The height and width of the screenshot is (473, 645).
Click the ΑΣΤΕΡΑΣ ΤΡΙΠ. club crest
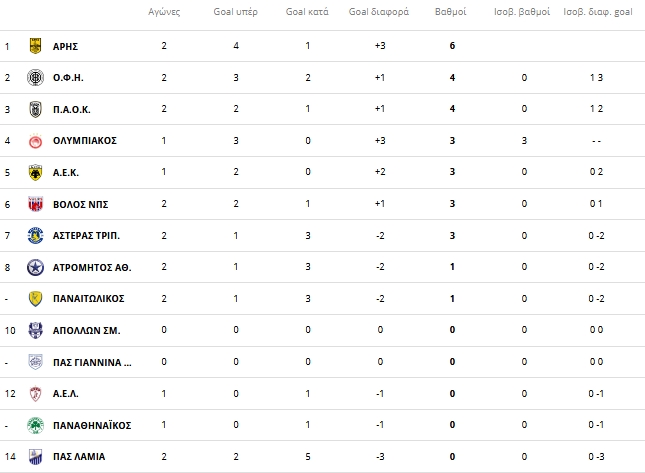tap(35, 236)
